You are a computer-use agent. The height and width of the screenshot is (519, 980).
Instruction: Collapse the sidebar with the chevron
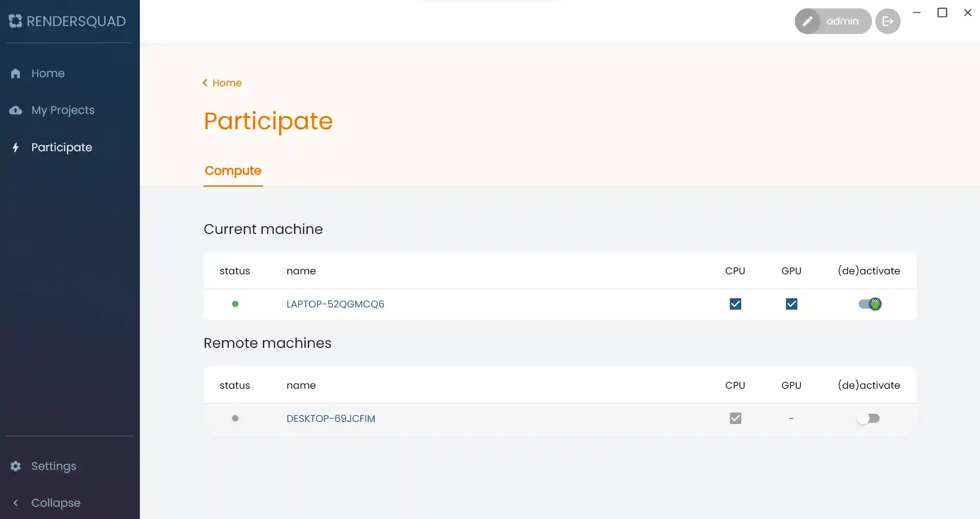click(x=16, y=503)
